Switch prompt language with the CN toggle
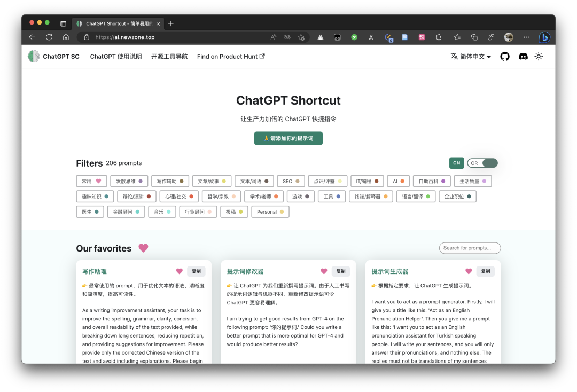577x392 pixels. click(456, 163)
